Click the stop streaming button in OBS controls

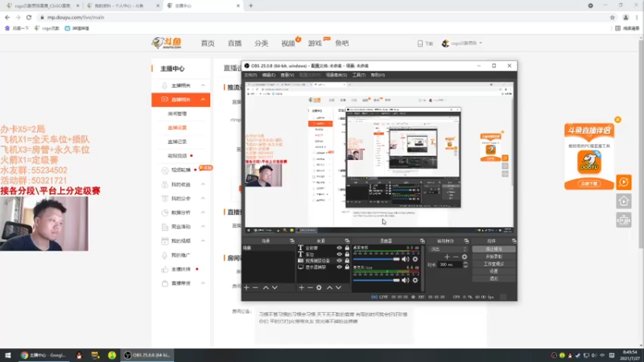click(493, 249)
